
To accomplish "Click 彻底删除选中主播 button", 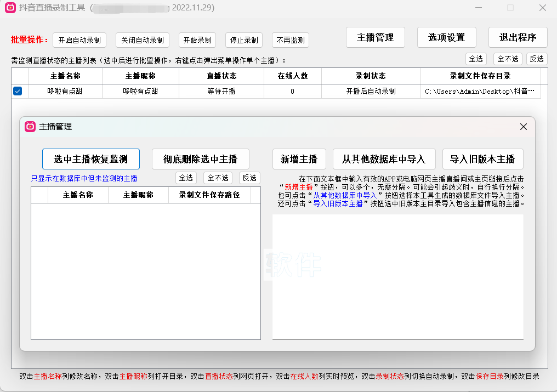I will [200, 159].
